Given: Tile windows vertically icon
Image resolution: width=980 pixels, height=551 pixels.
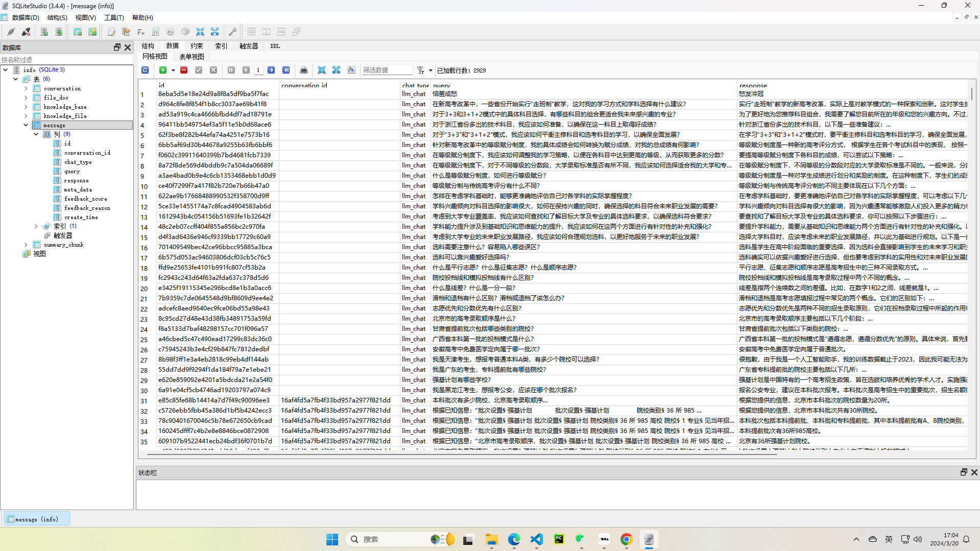Looking at the screenshot, I should 281,32.
